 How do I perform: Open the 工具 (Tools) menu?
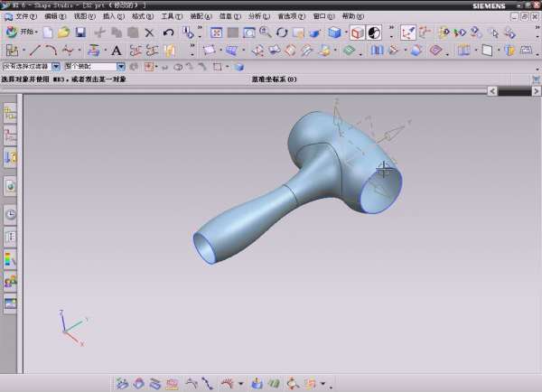point(172,16)
